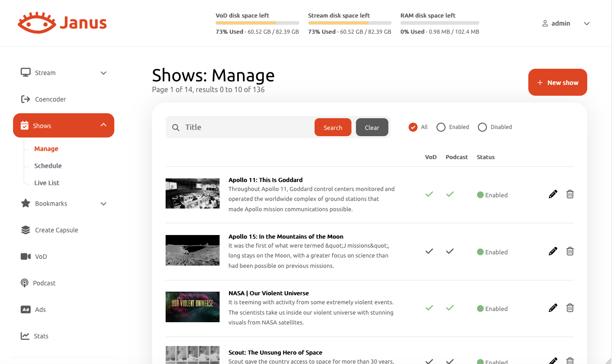Click the Stream monitor icon in sidebar
This screenshot has width=612, height=364.
26,72
